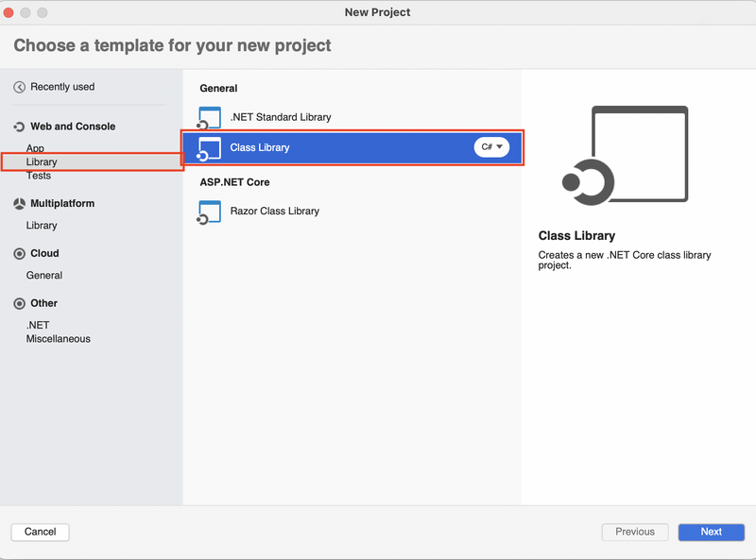This screenshot has width=756, height=560.
Task: Click the Cloud category icon
Action: [19, 253]
